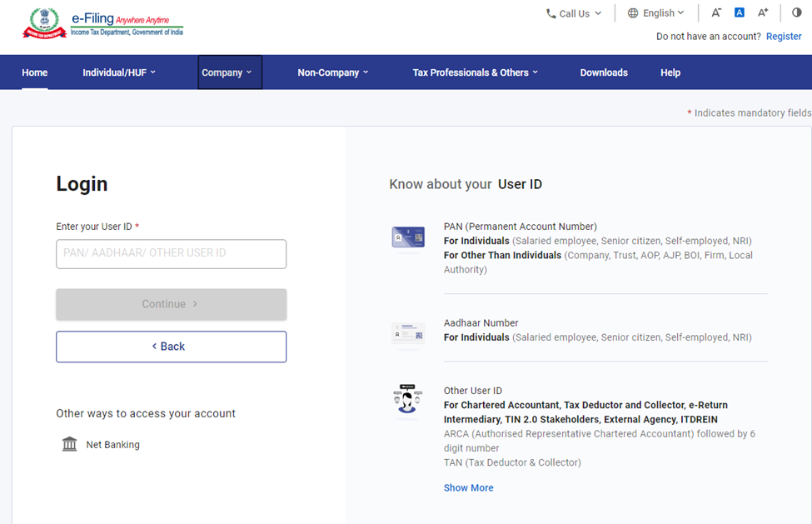Open the Non-Company menu
This screenshot has height=524, width=812.
tap(332, 72)
